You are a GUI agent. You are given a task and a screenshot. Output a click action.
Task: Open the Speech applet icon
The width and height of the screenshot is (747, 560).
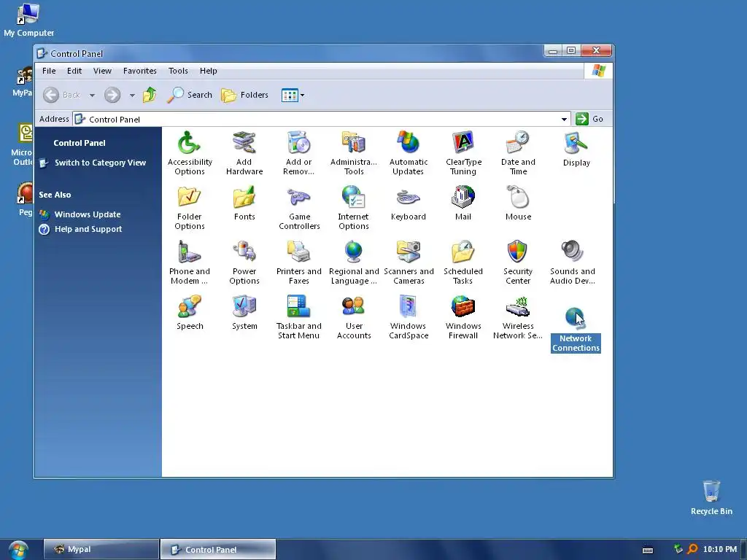(x=190, y=313)
